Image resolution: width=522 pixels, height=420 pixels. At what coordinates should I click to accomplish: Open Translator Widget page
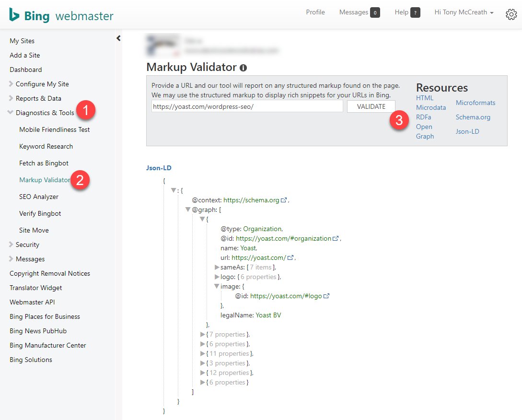[35, 288]
